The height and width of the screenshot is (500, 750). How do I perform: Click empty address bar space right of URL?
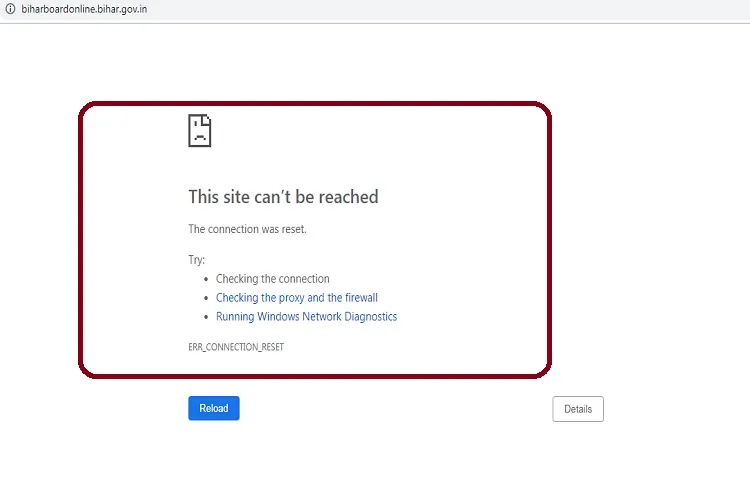450,10
